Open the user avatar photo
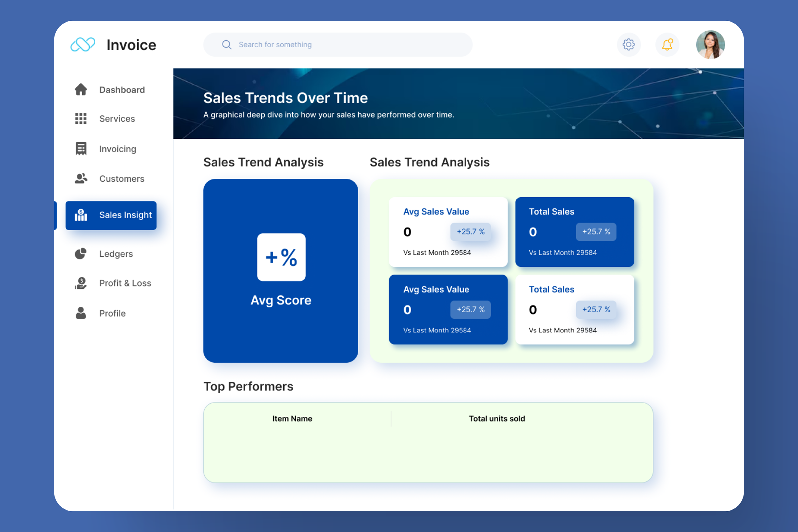This screenshot has height=532, width=798. tap(710, 45)
